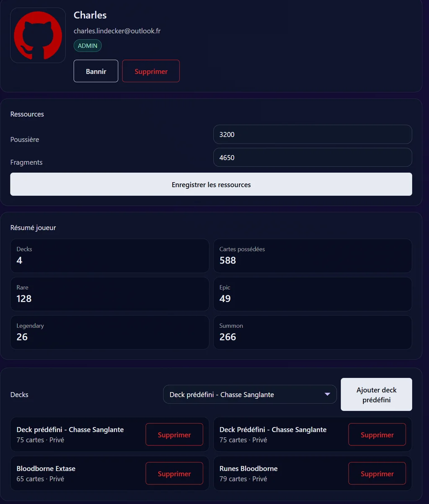Focus the Poussière value field
This screenshot has height=504, width=429.
(313, 134)
